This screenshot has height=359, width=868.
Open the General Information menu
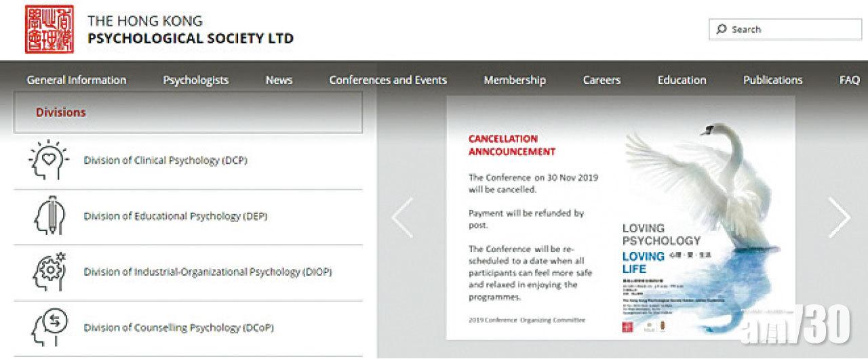click(x=77, y=80)
